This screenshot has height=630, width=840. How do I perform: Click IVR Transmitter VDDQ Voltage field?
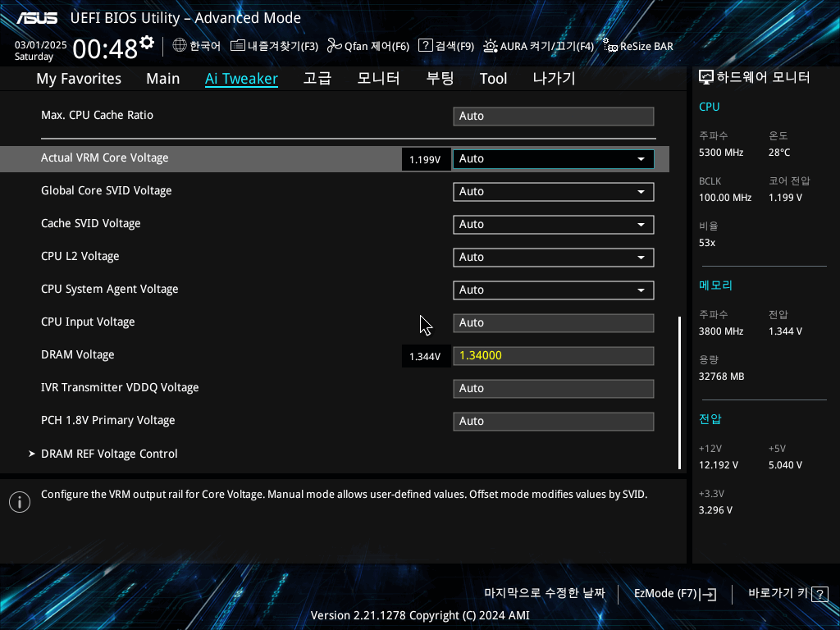tap(554, 388)
